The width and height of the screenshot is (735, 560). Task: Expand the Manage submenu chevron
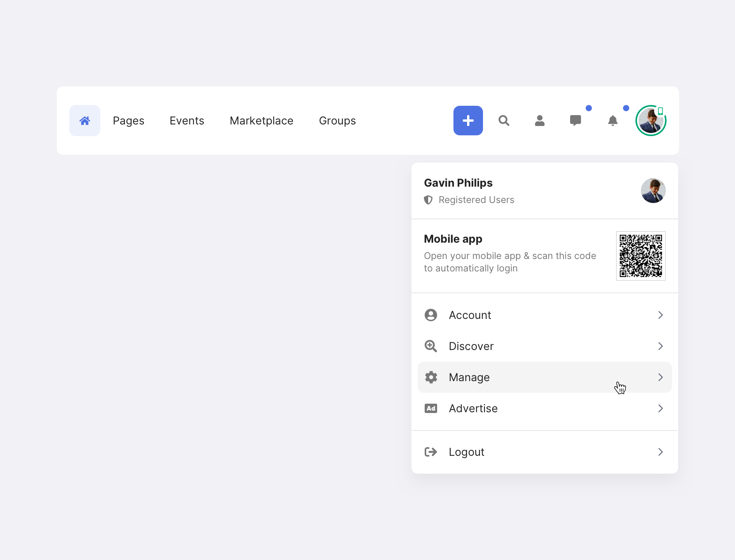click(x=660, y=377)
